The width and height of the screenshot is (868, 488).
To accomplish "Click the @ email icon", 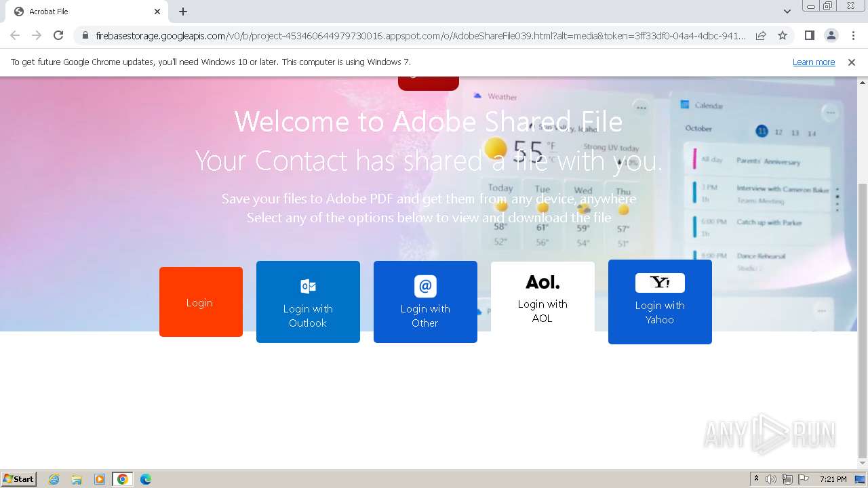I will coord(425,286).
